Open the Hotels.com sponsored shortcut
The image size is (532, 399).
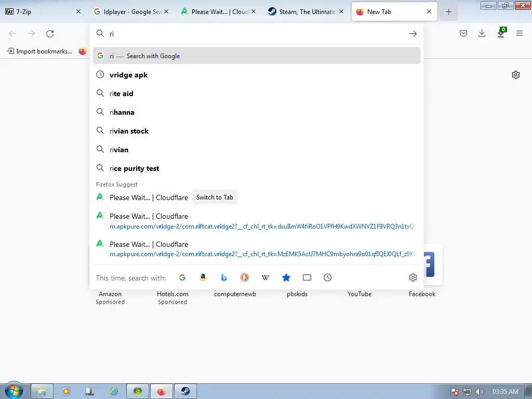click(172, 298)
